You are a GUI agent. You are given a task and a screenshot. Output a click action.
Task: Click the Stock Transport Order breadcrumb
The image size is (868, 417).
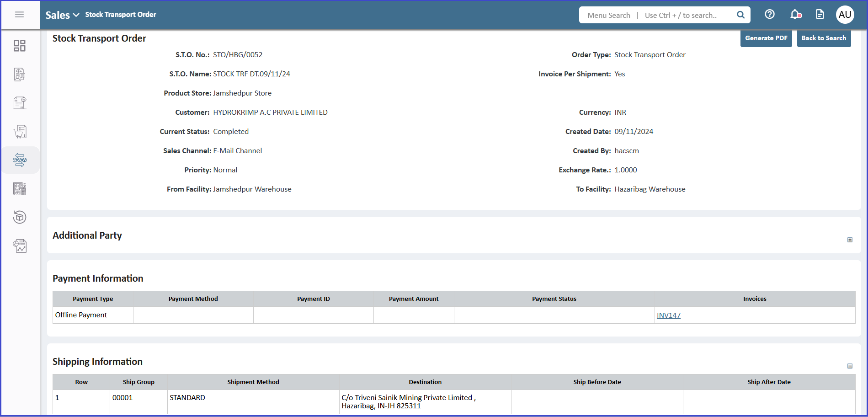point(121,15)
